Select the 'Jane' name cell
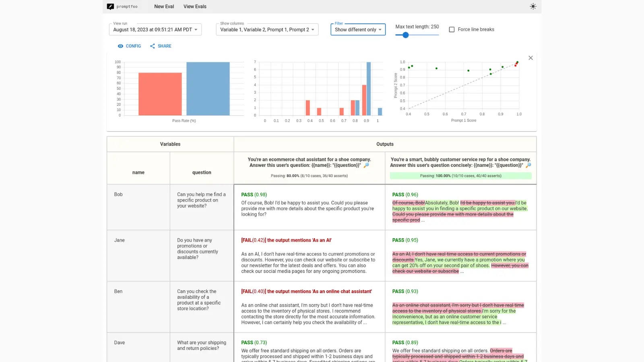The width and height of the screenshot is (644, 362). pyautogui.click(x=138, y=256)
